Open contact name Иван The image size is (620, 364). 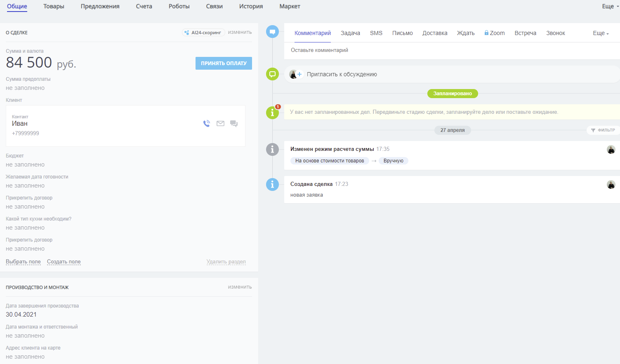20,124
